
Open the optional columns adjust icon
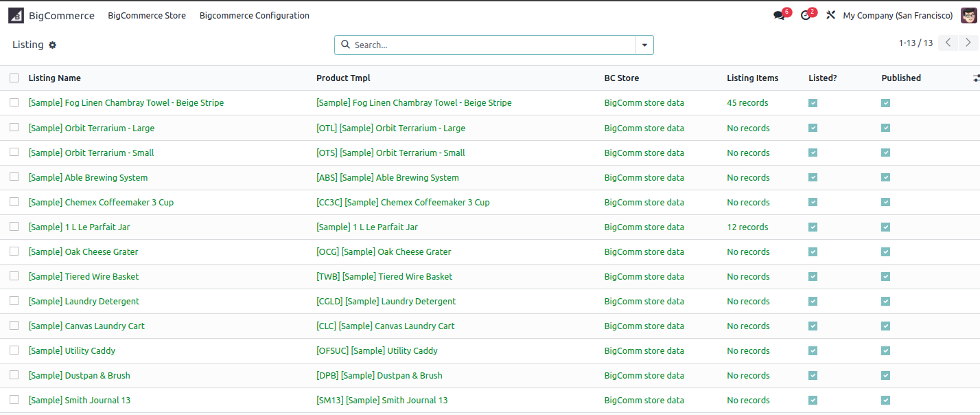[977, 78]
